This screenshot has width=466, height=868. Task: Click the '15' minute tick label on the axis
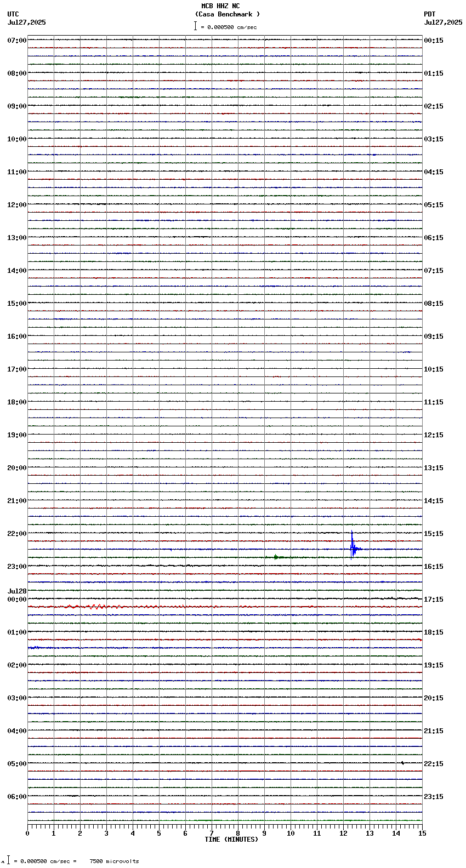tap(422, 833)
